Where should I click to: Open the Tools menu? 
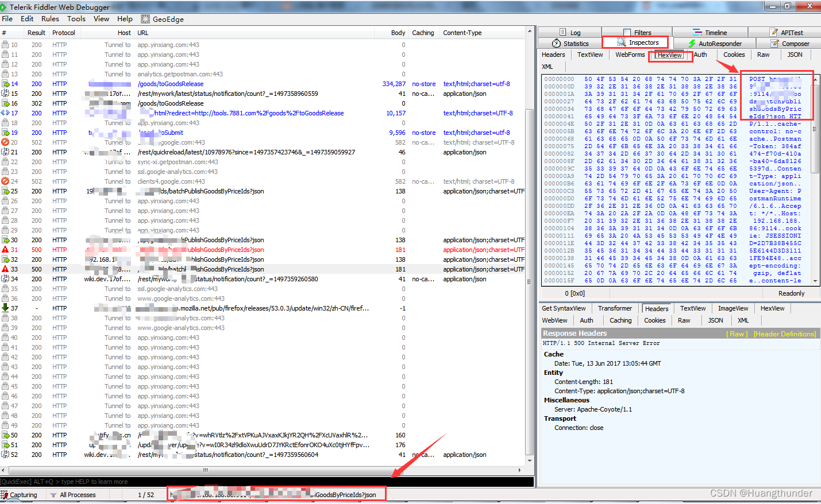pos(76,19)
